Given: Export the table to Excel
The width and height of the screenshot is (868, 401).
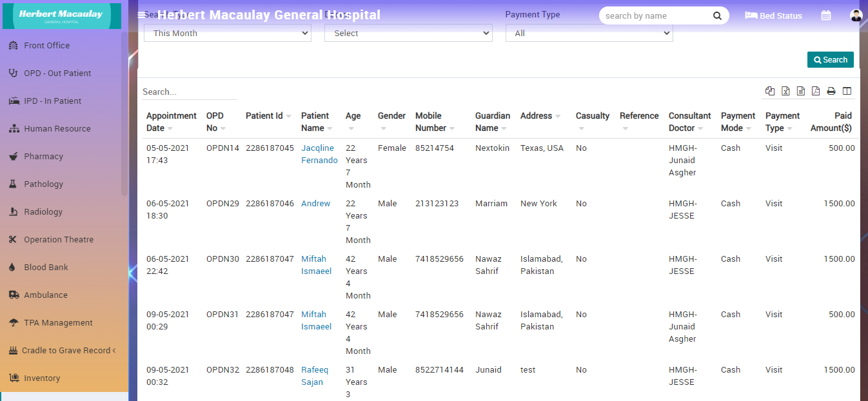Looking at the screenshot, I should [785, 92].
